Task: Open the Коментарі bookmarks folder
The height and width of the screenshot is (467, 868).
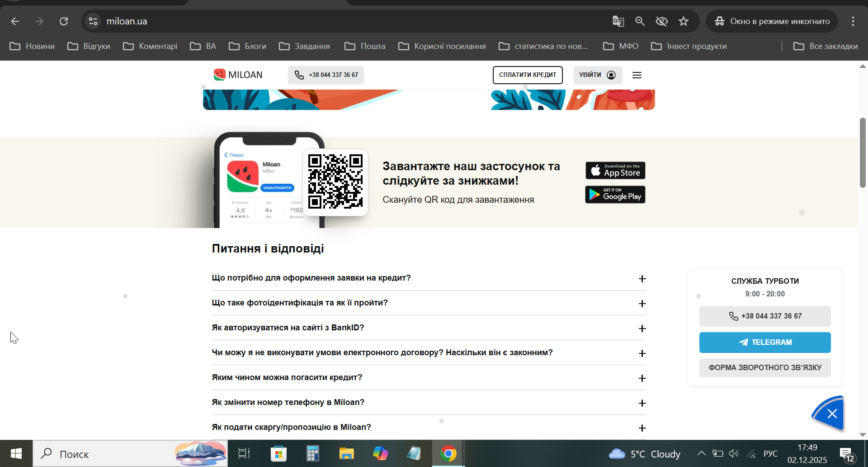Action: 150,46
